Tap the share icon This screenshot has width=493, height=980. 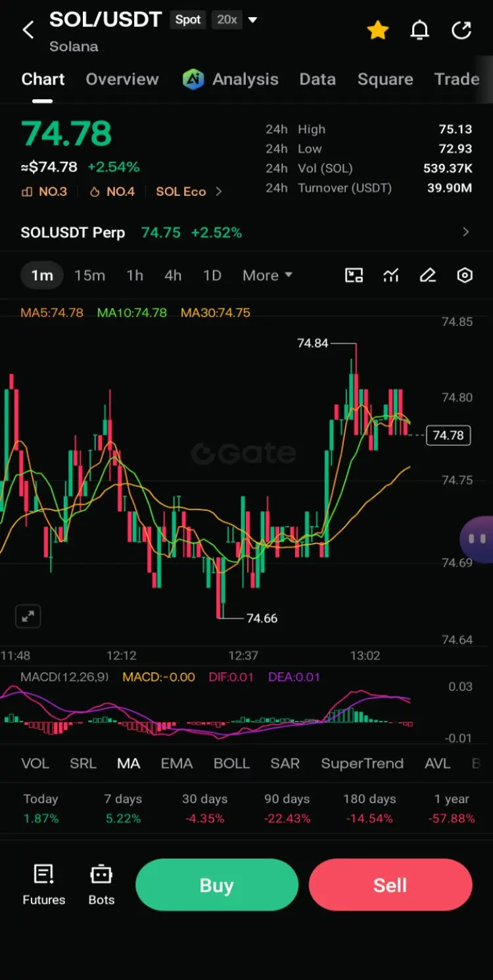tap(461, 30)
